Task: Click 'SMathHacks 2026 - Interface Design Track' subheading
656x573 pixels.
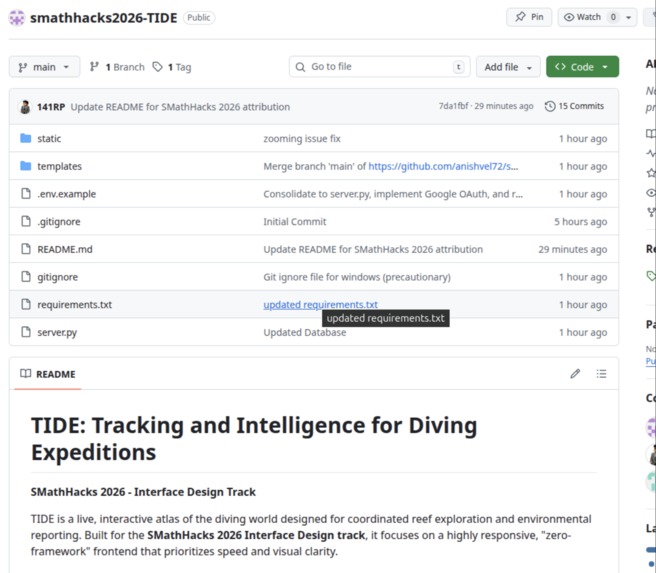Action: [143, 492]
